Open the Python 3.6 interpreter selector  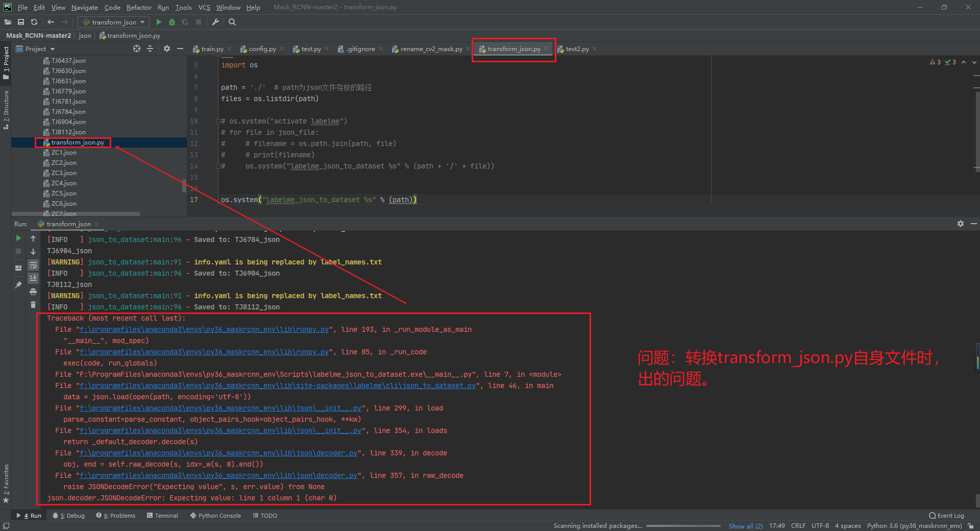coord(914,526)
